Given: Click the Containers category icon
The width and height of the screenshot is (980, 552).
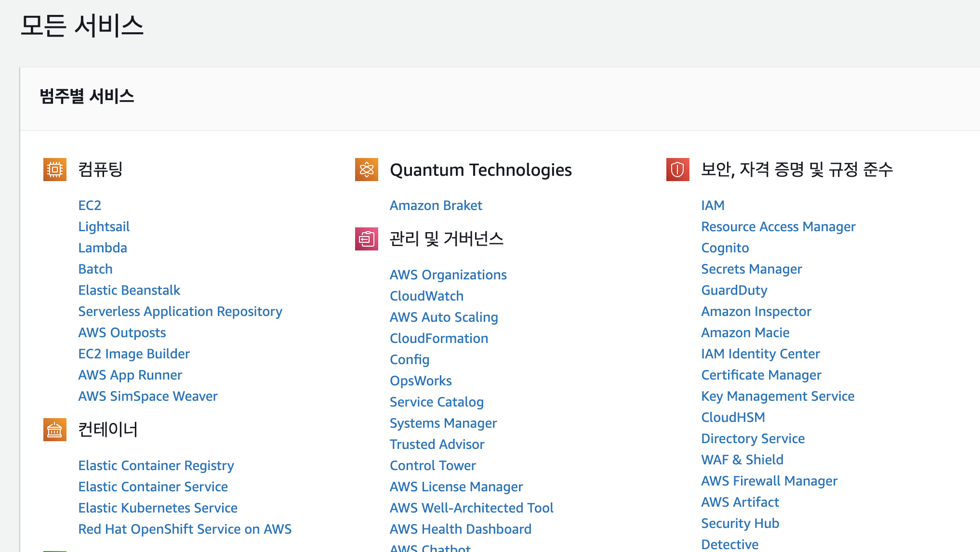Looking at the screenshot, I should click(54, 430).
